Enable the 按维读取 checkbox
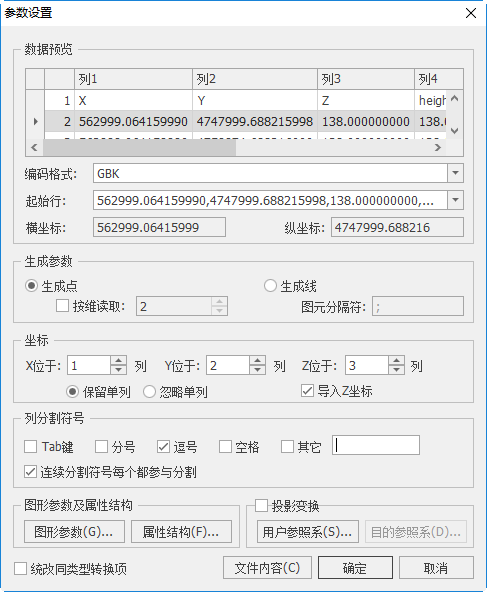 [x=62, y=305]
